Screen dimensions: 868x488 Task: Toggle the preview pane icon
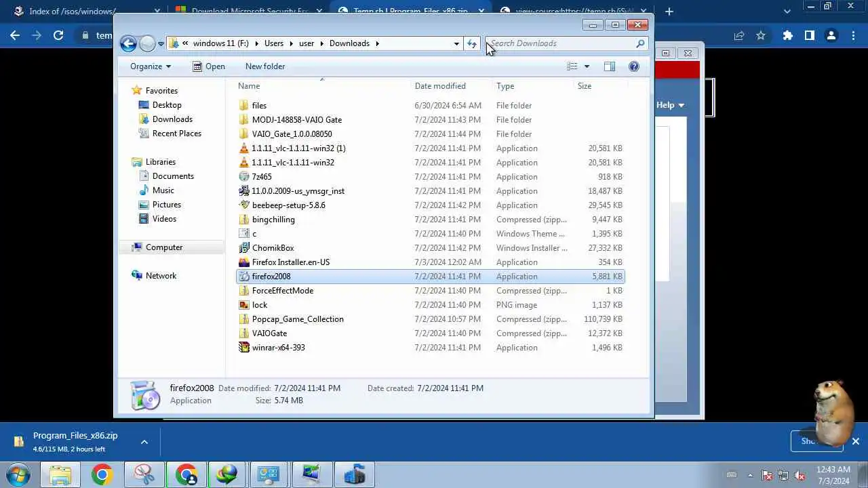tap(610, 66)
